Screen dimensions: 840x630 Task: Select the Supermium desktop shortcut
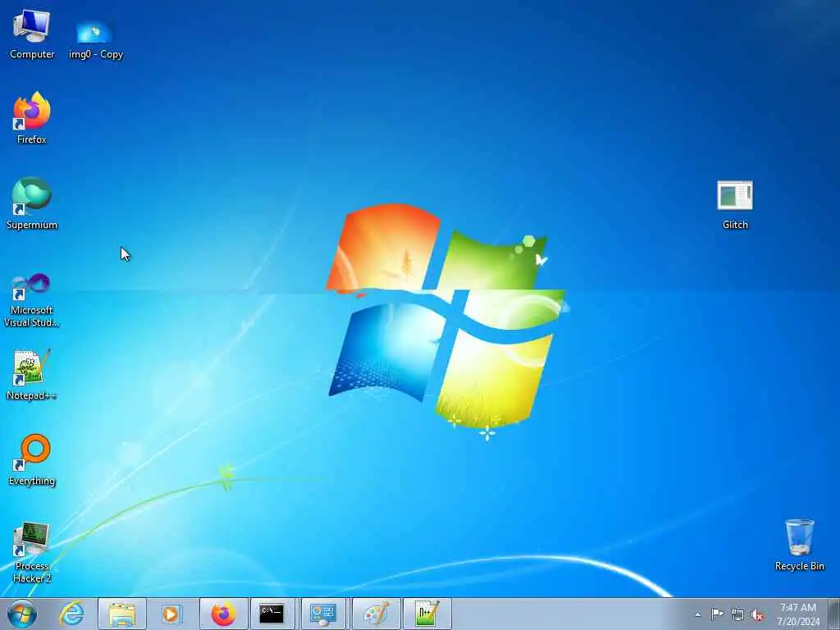coord(32,204)
